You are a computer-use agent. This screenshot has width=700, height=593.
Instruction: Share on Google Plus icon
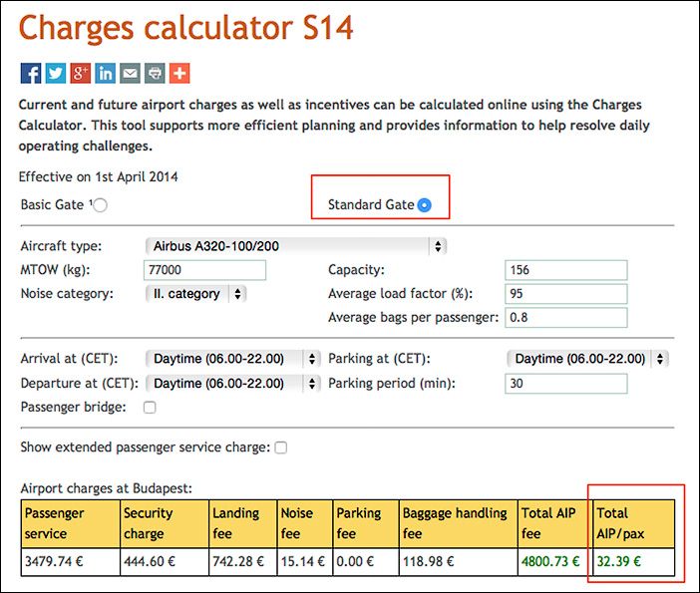tap(81, 73)
